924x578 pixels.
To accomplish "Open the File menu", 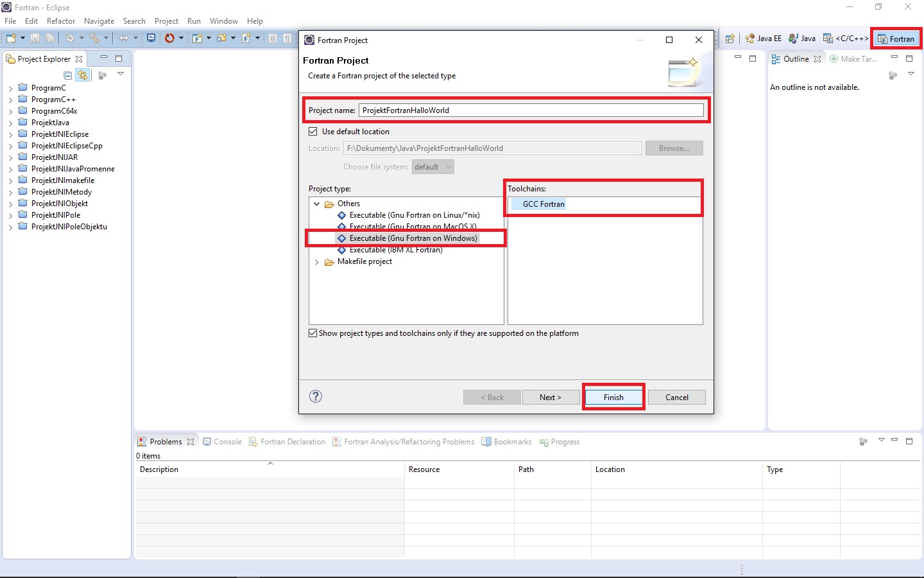I will click(10, 21).
